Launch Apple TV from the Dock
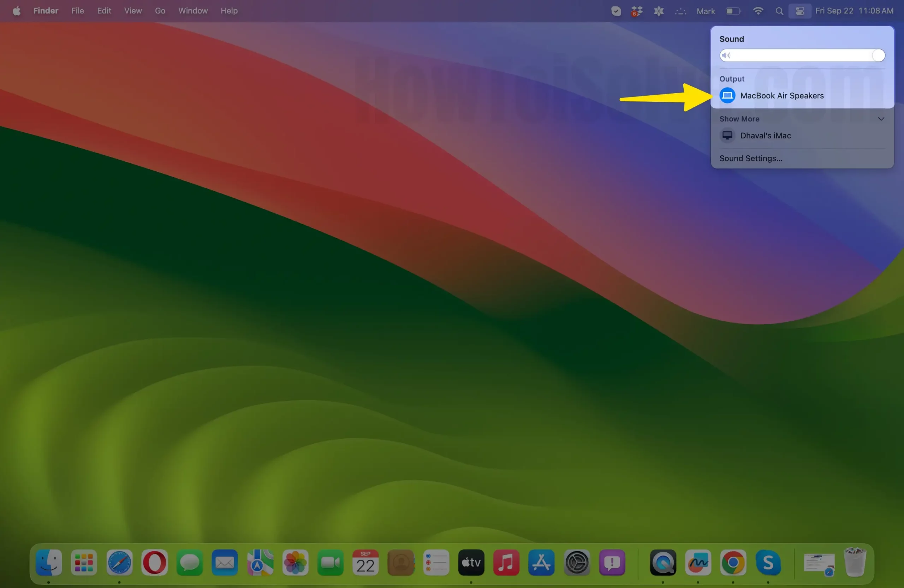Screen dimensions: 904x588 pyautogui.click(x=471, y=563)
